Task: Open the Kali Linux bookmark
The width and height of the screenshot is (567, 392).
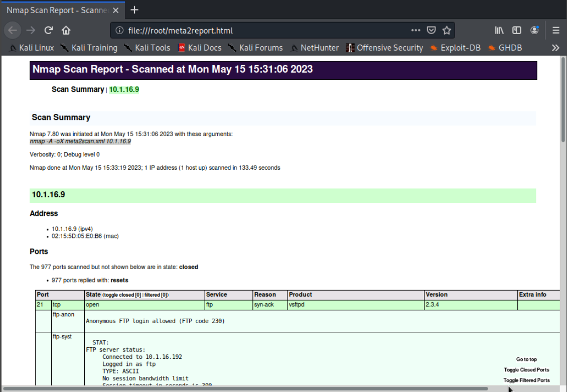Action: (x=32, y=48)
